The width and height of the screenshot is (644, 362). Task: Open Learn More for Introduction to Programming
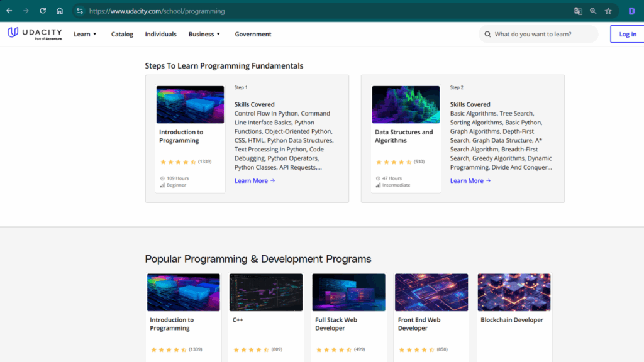[x=251, y=180]
